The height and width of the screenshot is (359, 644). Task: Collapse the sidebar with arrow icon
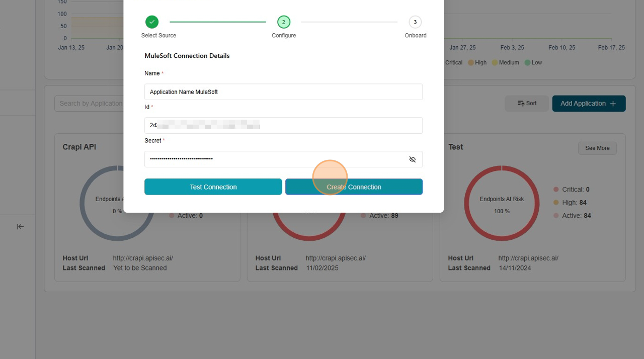20,227
